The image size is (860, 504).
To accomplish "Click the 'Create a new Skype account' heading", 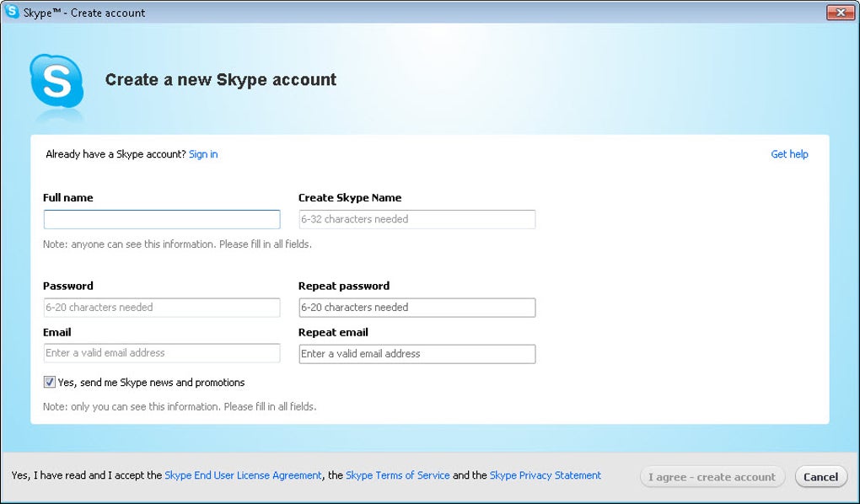I will 221,79.
